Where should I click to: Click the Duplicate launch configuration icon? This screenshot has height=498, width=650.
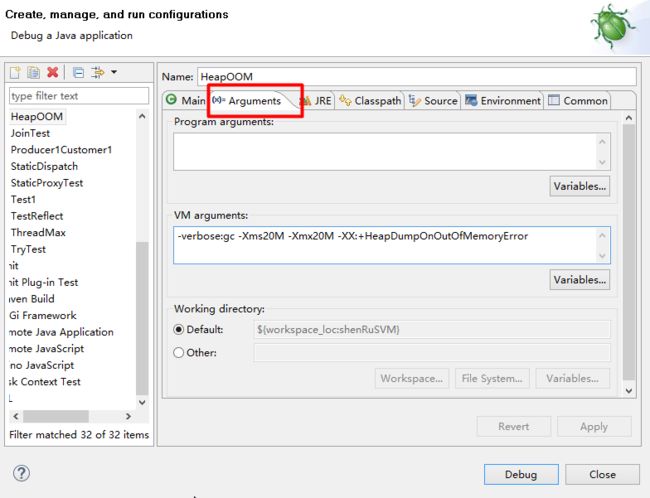(x=34, y=73)
